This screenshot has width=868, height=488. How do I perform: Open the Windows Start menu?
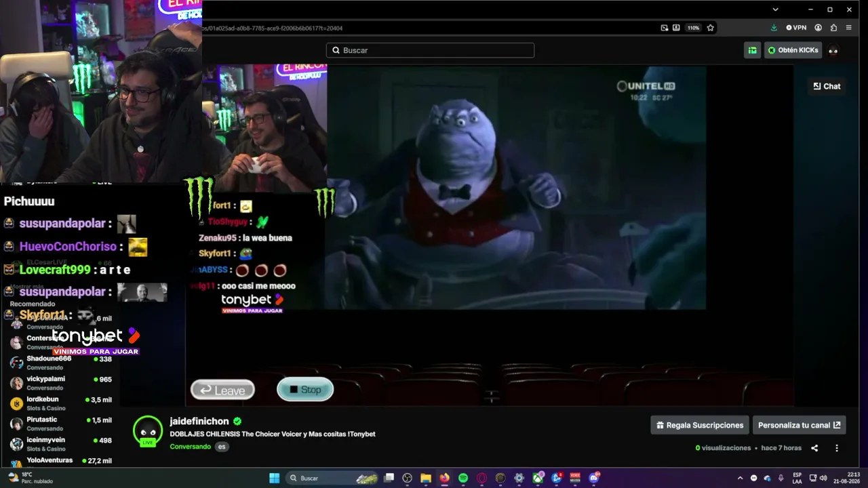(274, 478)
